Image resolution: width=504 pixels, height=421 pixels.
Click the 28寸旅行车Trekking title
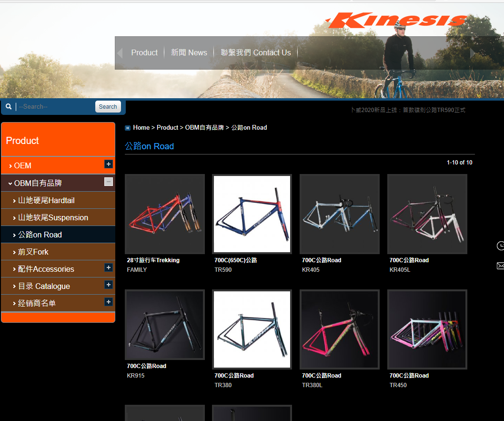(153, 260)
